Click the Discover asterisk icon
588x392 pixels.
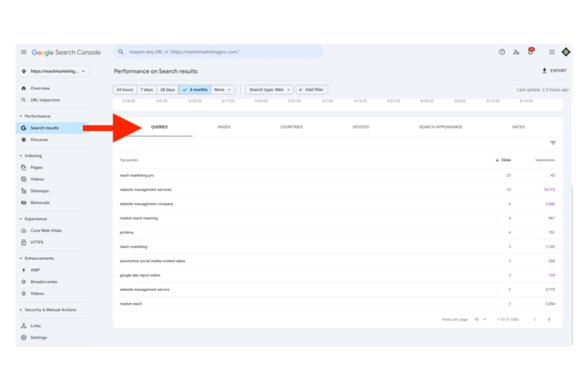[24, 139]
